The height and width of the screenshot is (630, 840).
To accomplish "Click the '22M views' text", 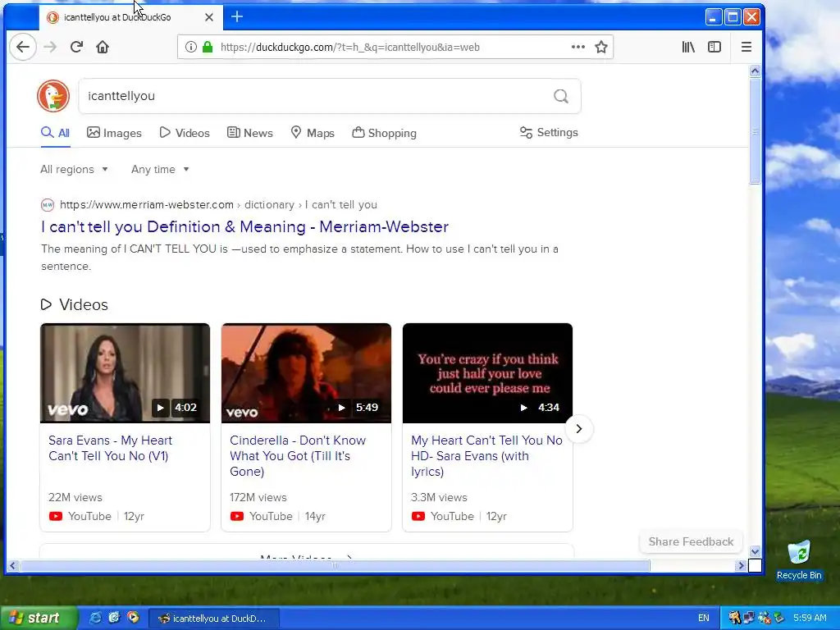I will [75, 497].
